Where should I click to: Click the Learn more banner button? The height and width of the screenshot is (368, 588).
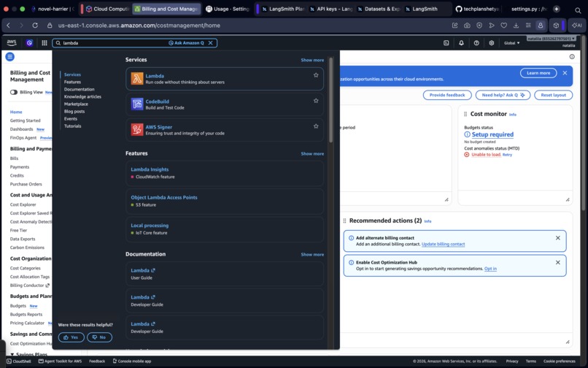[538, 73]
